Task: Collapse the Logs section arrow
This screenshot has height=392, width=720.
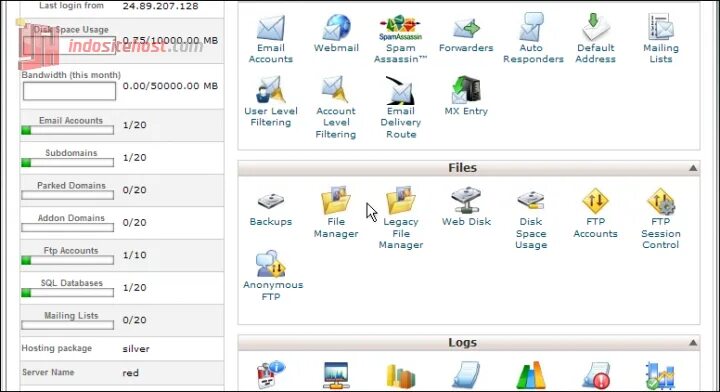Action: [x=693, y=343]
